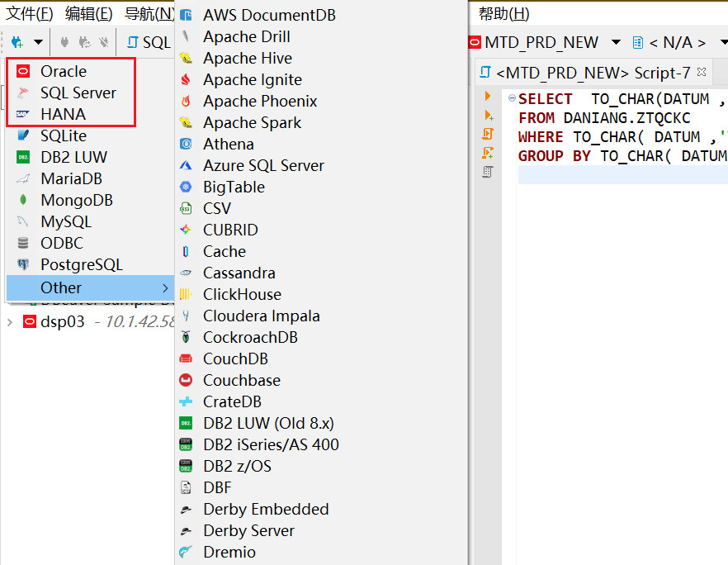Select Oracle from the connection menu
This screenshot has width=728, height=565.
tap(63, 71)
